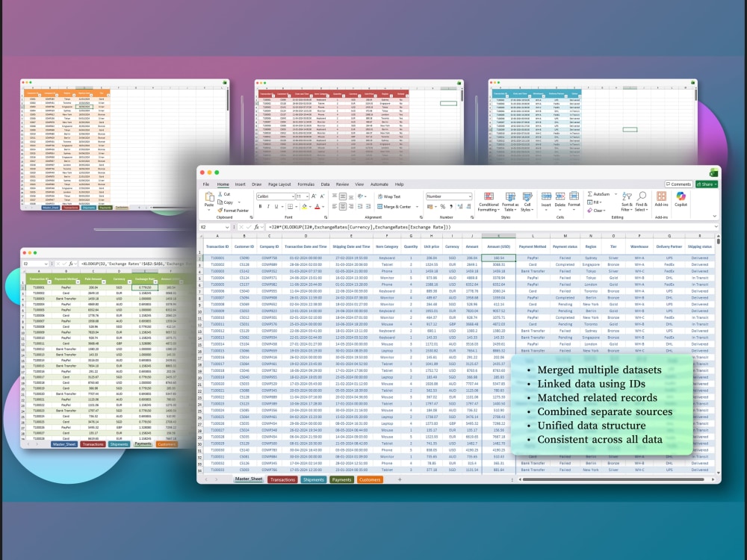This screenshot has height=560, width=747.
Task: Click the Merge & Center icon
Action: click(379, 207)
